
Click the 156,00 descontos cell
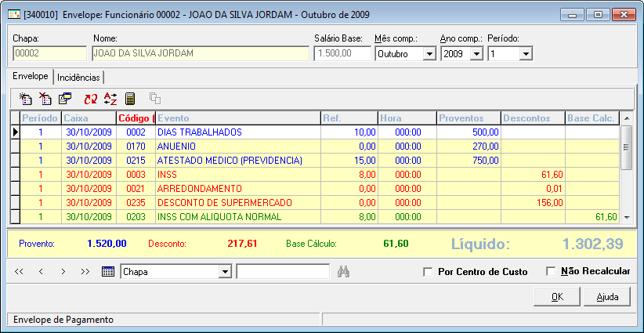(x=533, y=203)
